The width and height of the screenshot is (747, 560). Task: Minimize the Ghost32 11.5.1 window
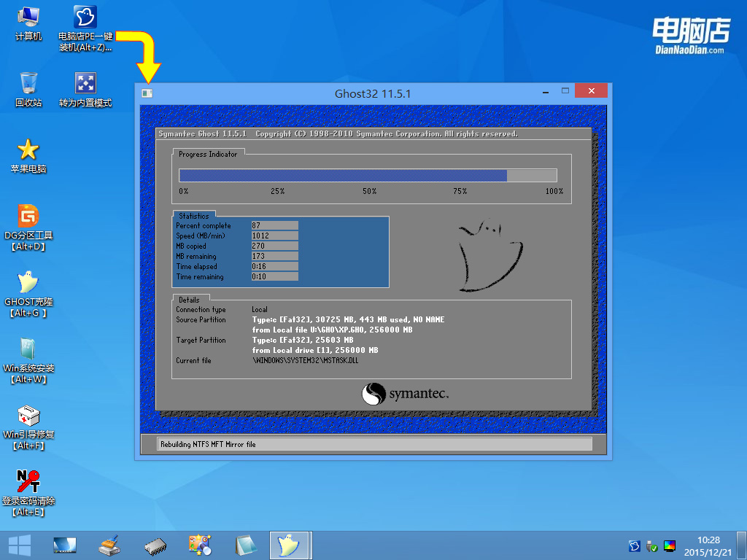(546, 91)
